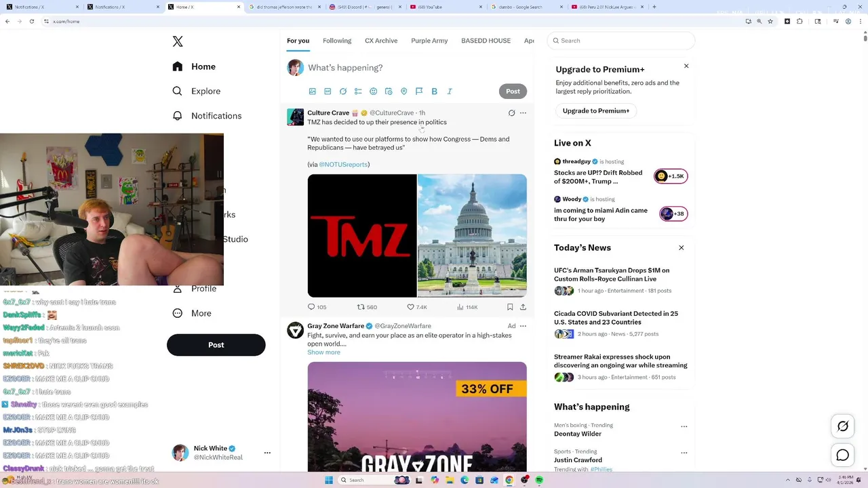This screenshot has width=868, height=488.
Task: Tag a location in the post
Action: (x=403, y=91)
